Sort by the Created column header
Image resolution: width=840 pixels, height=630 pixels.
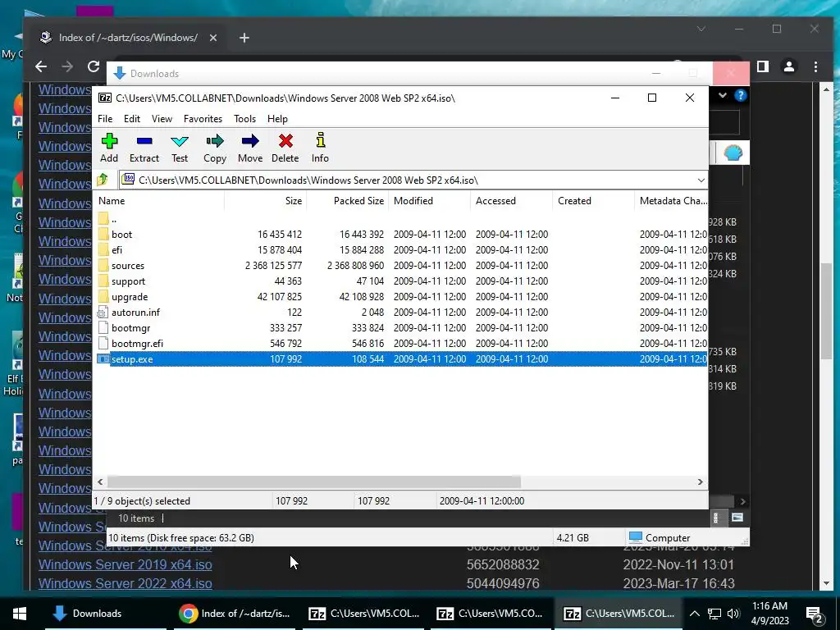coord(594,201)
